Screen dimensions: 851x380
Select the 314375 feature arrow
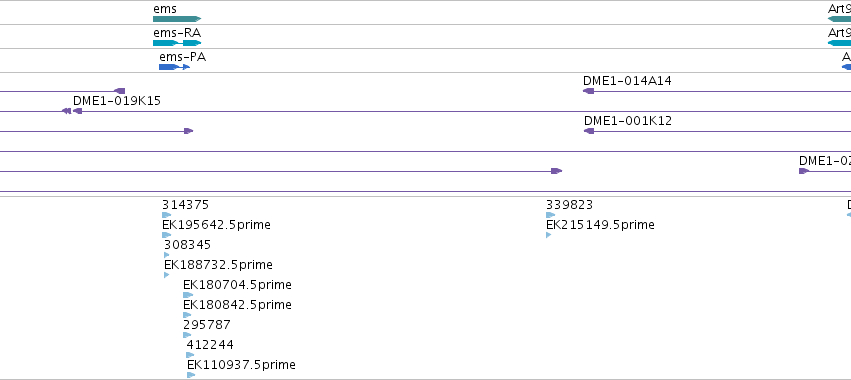(x=166, y=215)
